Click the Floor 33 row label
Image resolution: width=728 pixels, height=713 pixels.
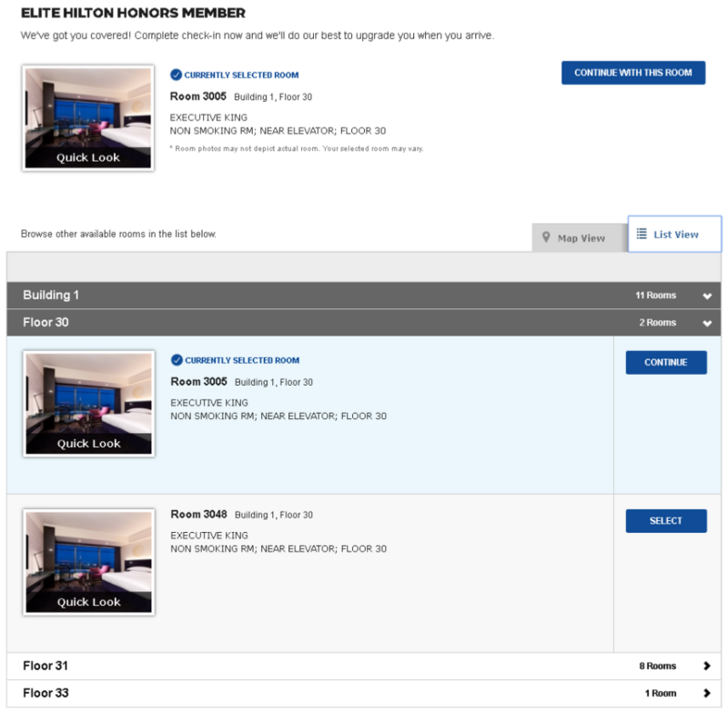pyautogui.click(x=46, y=693)
